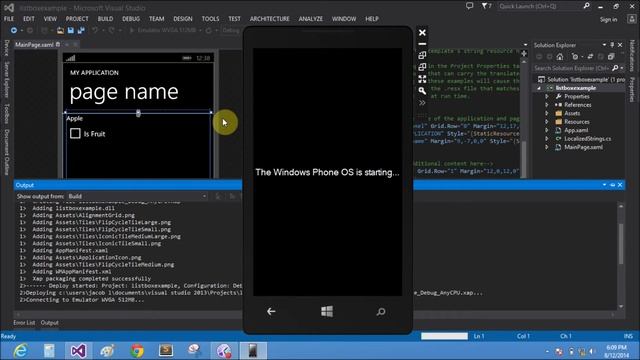
Task: Click the emulator Zoom magnifier tool
Action: click(x=422, y=91)
